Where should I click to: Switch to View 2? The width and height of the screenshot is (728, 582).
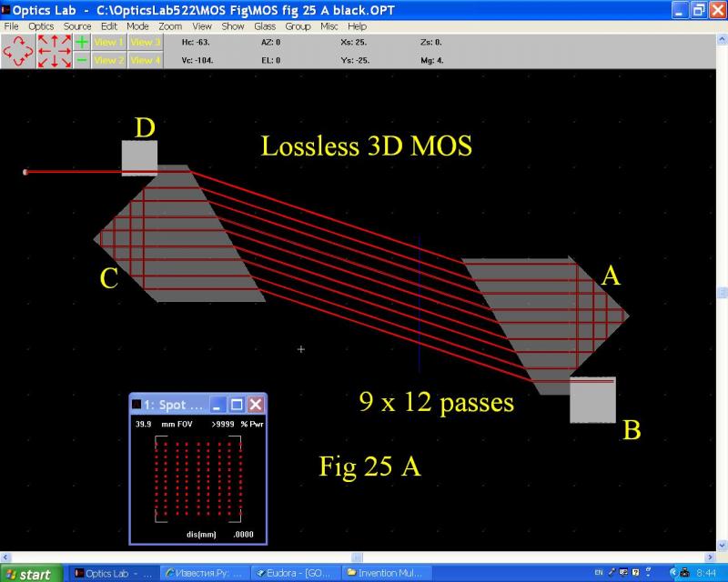point(109,60)
